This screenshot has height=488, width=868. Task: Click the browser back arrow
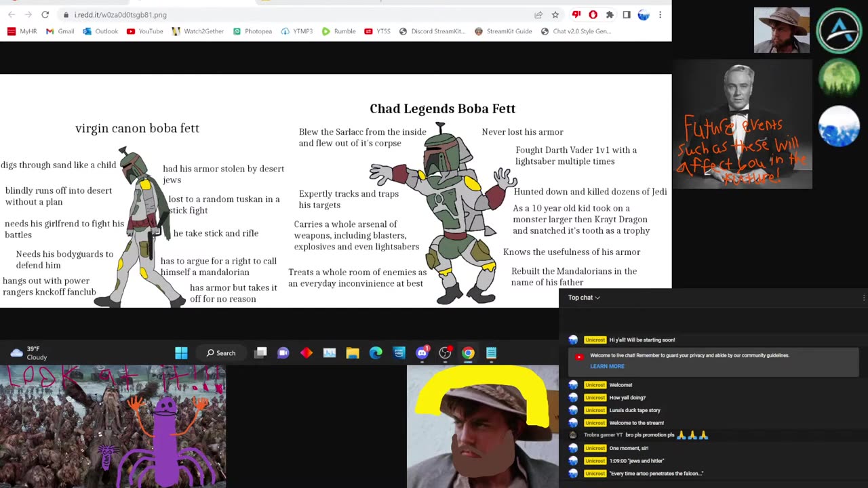click(x=12, y=15)
